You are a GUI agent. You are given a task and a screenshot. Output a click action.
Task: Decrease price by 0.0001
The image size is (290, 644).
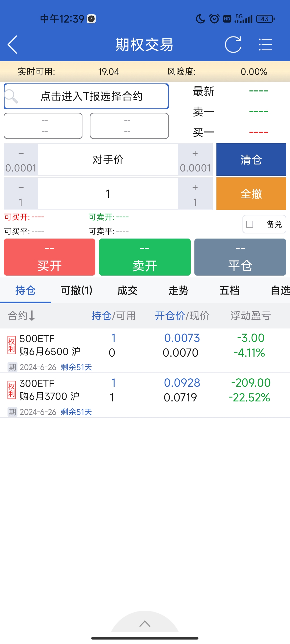click(21, 160)
